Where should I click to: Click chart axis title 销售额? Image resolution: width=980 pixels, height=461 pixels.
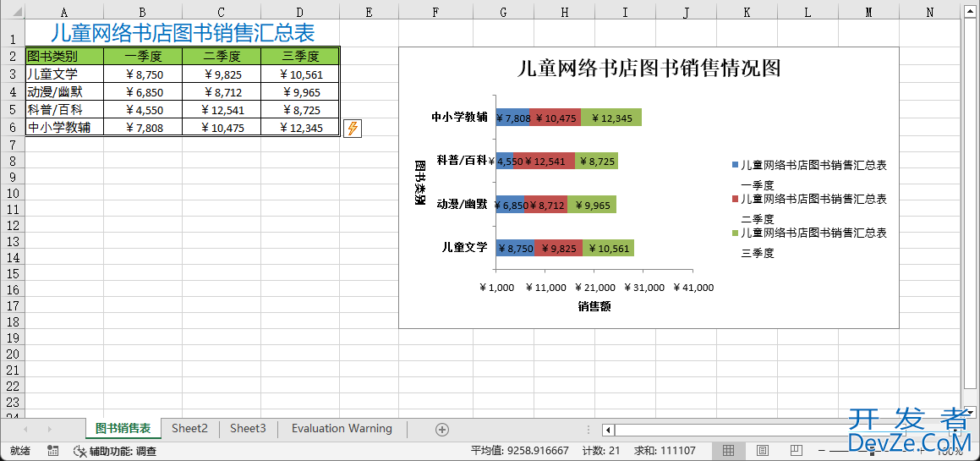[x=594, y=306]
